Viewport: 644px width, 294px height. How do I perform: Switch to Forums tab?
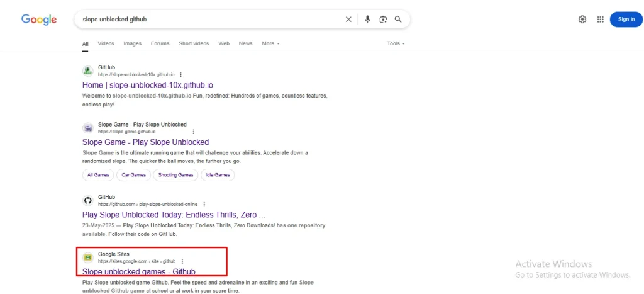coord(160,43)
